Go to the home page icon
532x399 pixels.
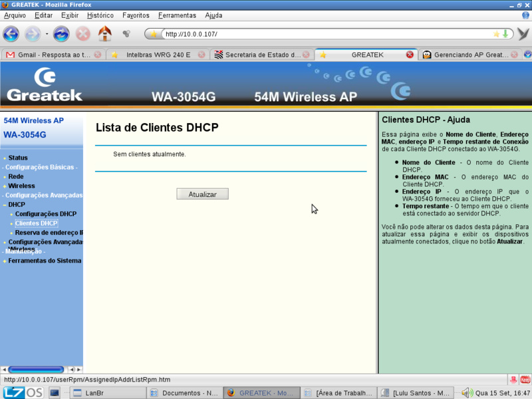105,34
